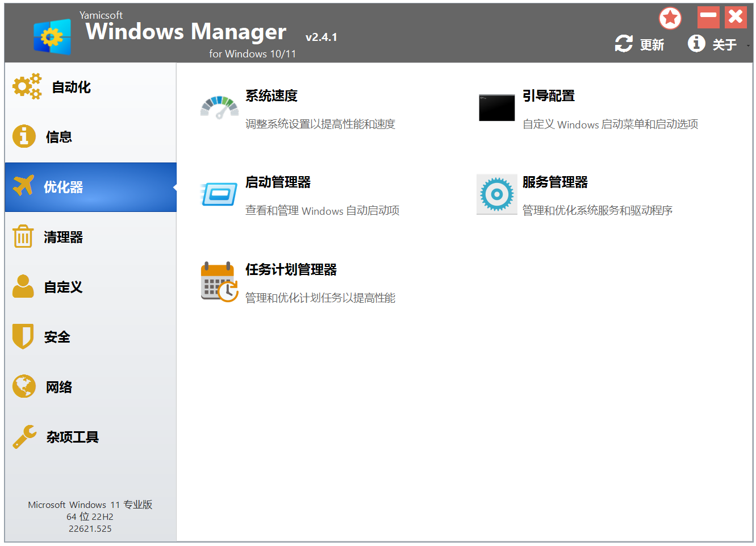This screenshot has height=546, width=756.
Task: Click the 更新 text button
Action: [x=652, y=45]
